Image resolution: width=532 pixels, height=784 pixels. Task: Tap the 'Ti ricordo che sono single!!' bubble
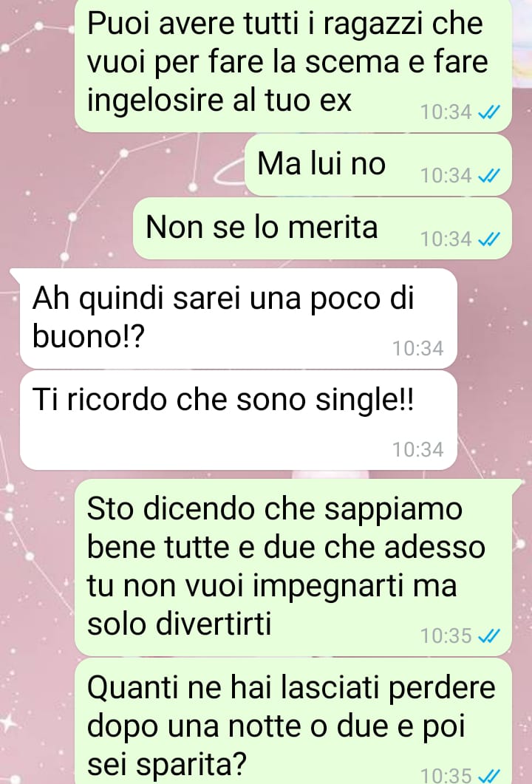pos(239,420)
